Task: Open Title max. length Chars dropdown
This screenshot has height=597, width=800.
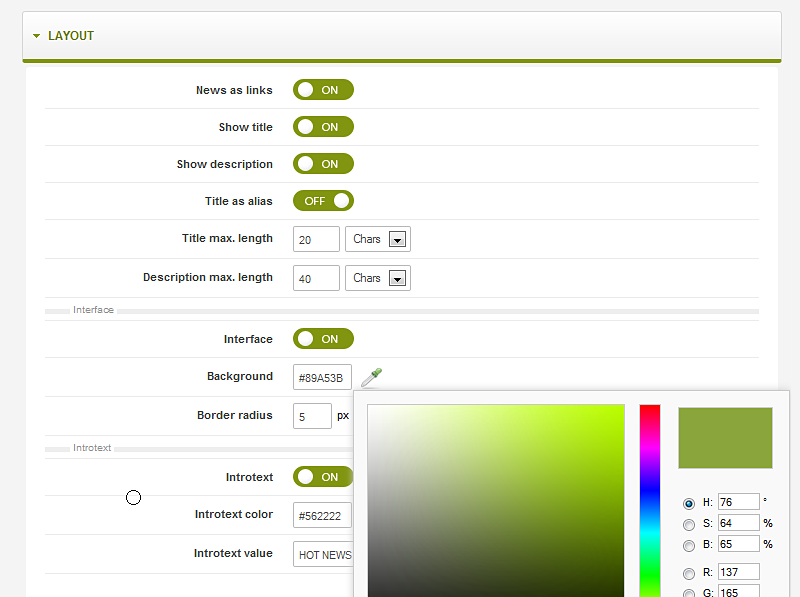Action: tap(377, 240)
